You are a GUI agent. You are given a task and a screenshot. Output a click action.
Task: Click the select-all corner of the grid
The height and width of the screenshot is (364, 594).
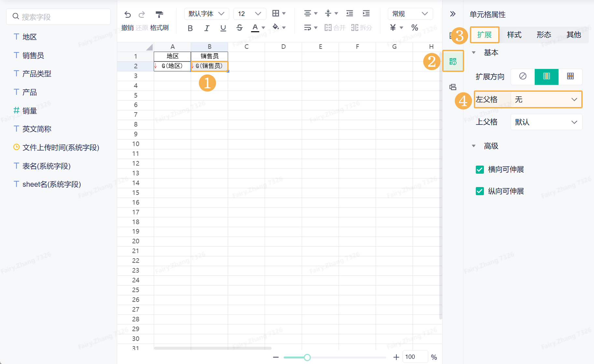pyautogui.click(x=149, y=47)
